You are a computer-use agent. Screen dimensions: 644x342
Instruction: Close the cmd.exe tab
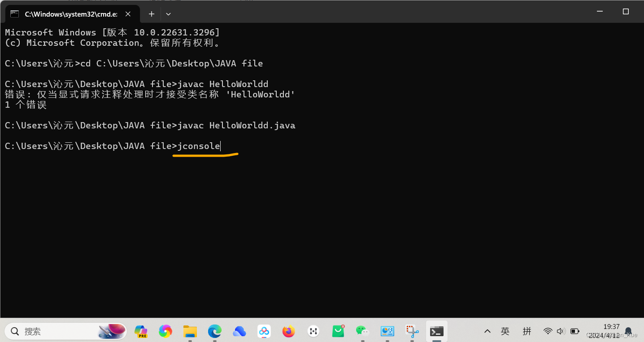coord(128,14)
